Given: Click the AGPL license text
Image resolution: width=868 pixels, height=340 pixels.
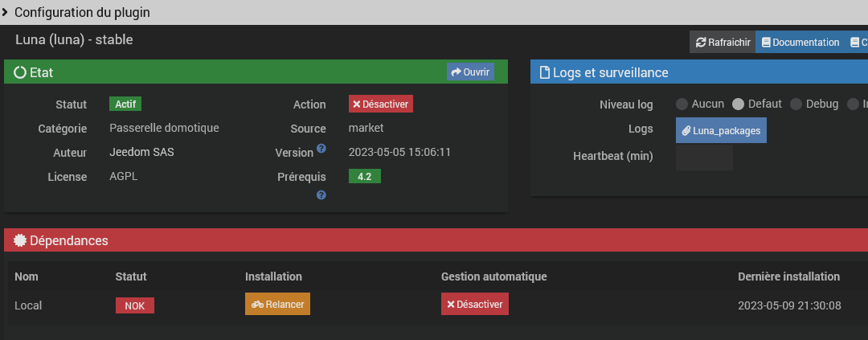Looking at the screenshot, I should click(124, 177).
